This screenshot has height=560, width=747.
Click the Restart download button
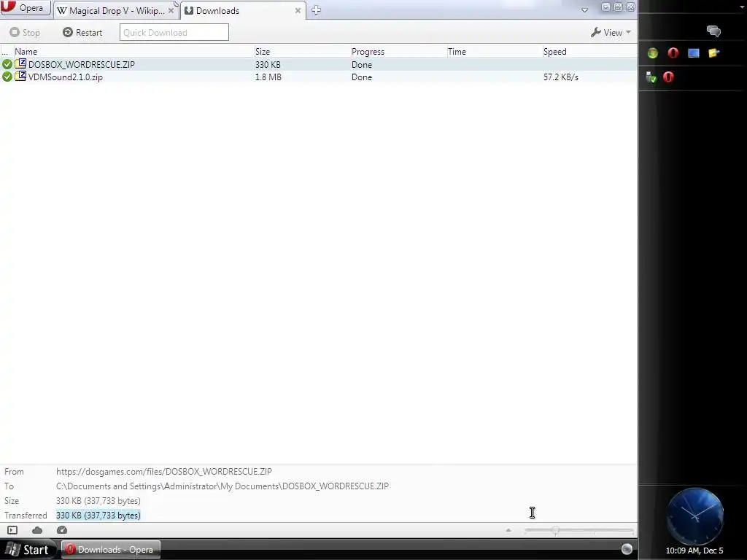[x=82, y=32]
